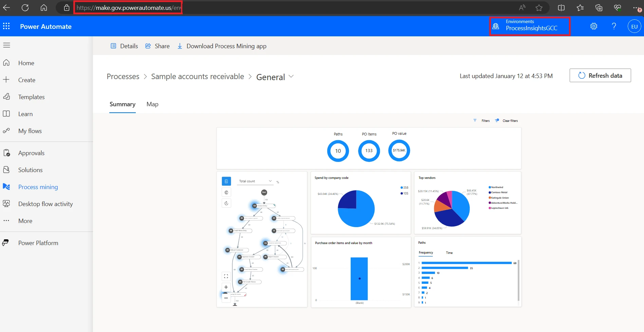
Task: Collapse the left navigation hamburger menu
Action: 7,45
